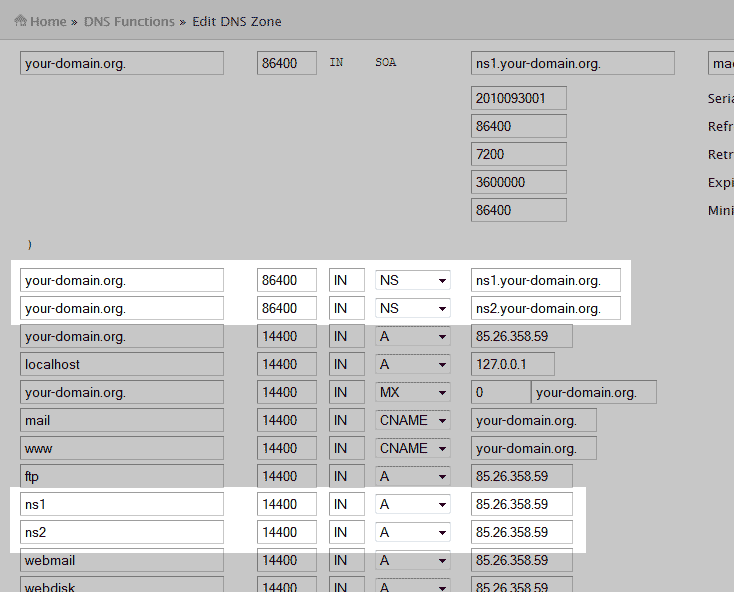Image resolution: width=734 pixels, height=592 pixels.
Task: Open type dropdown for the ns1 A record
Action: point(413,504)
